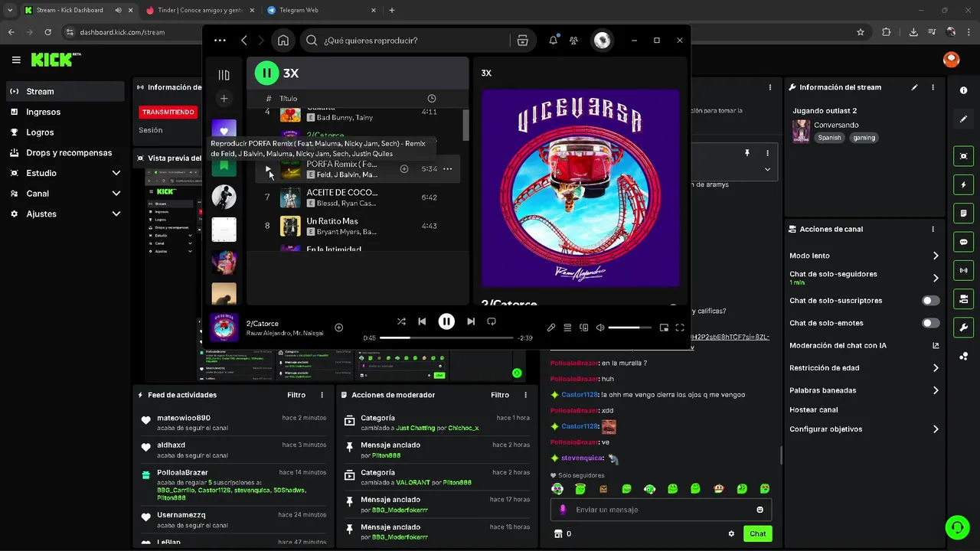The image size is (980, 551).
Task: Open Spotify profile avatar menu
Action: click(x=602, y=41)
